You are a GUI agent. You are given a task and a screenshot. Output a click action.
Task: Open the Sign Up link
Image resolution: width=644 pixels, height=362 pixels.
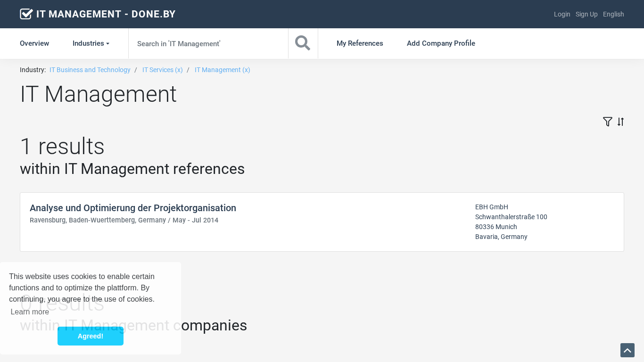(x=586, y=14)
